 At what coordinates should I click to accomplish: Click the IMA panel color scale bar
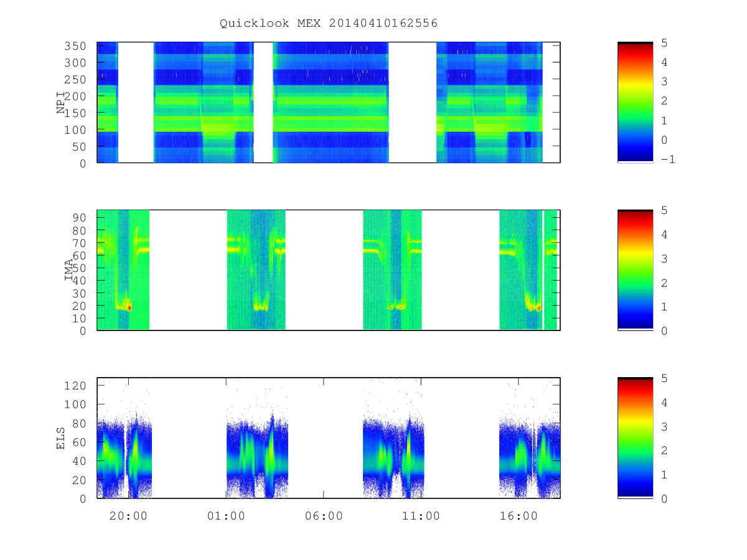(635, 269)
